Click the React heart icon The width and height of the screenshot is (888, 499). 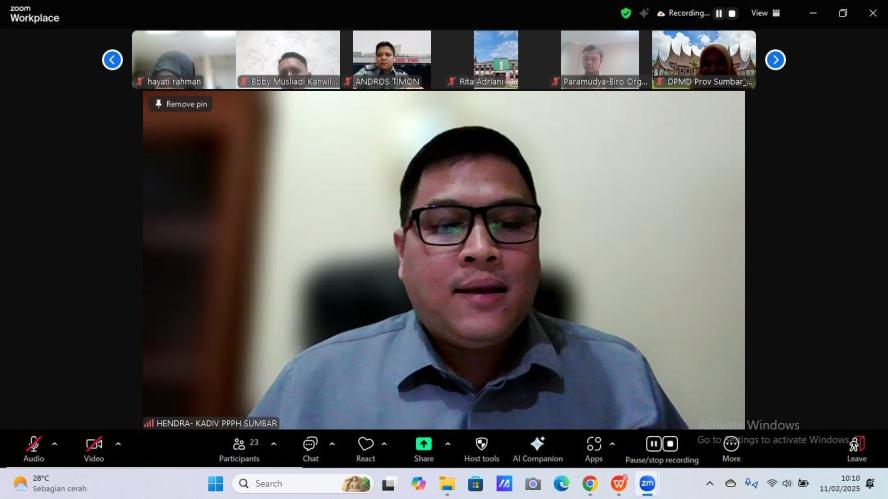click(366, 448)
